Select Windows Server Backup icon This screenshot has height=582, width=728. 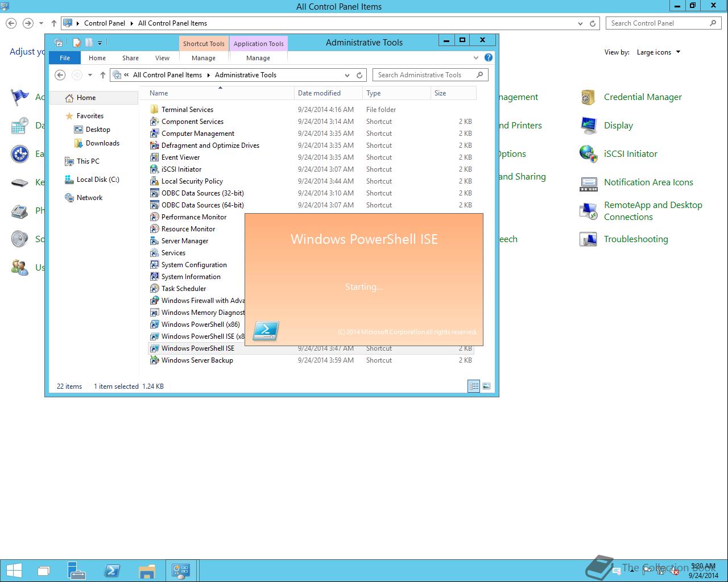[154, 360]
